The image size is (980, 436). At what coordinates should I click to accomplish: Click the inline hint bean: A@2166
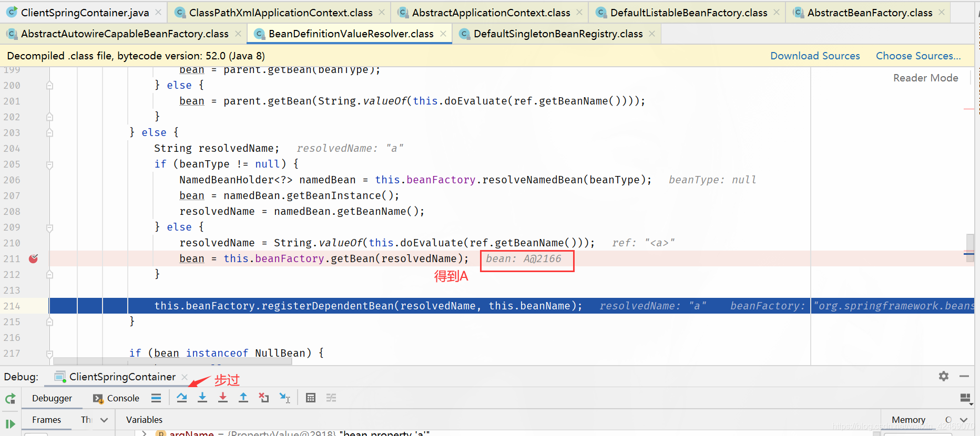click(x=523, y=258)
